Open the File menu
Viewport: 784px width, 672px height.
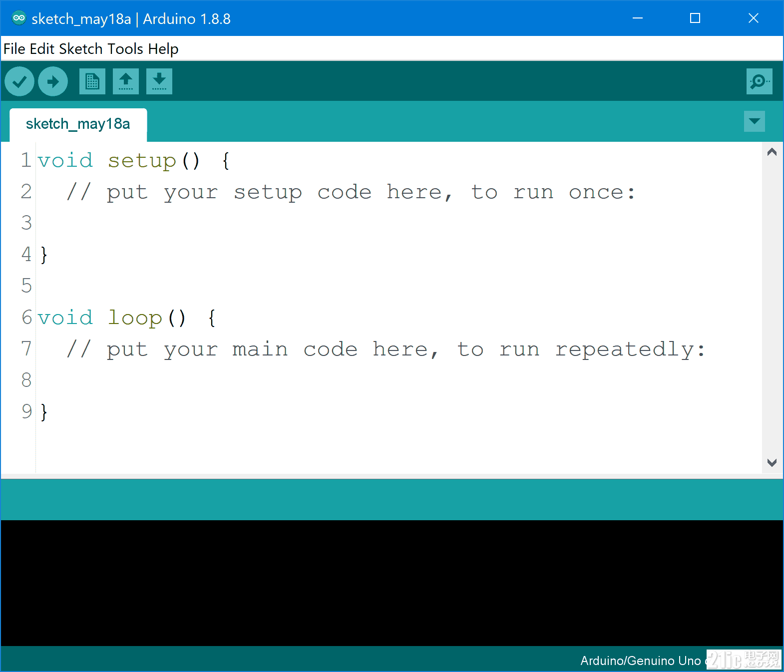[14, 49]
